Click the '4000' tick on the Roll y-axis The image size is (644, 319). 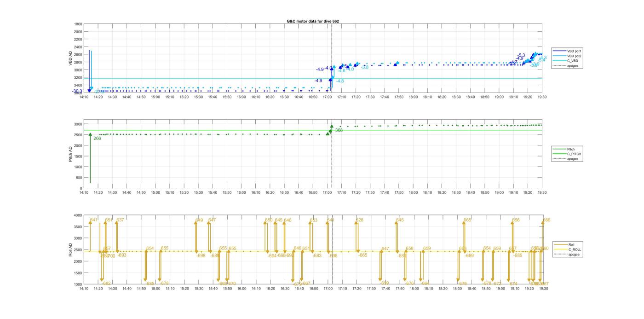click(x=78, y=215)
